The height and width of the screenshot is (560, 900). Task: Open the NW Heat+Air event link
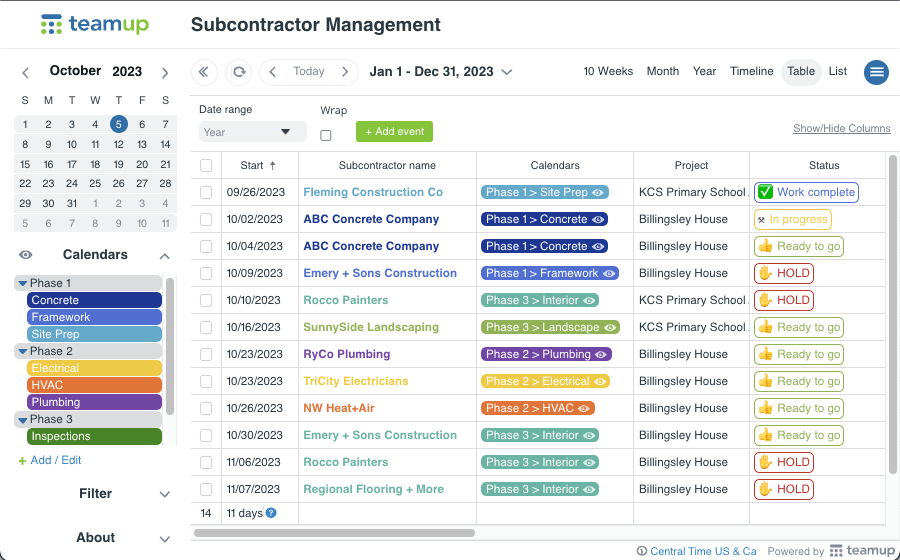click(339, 409)
